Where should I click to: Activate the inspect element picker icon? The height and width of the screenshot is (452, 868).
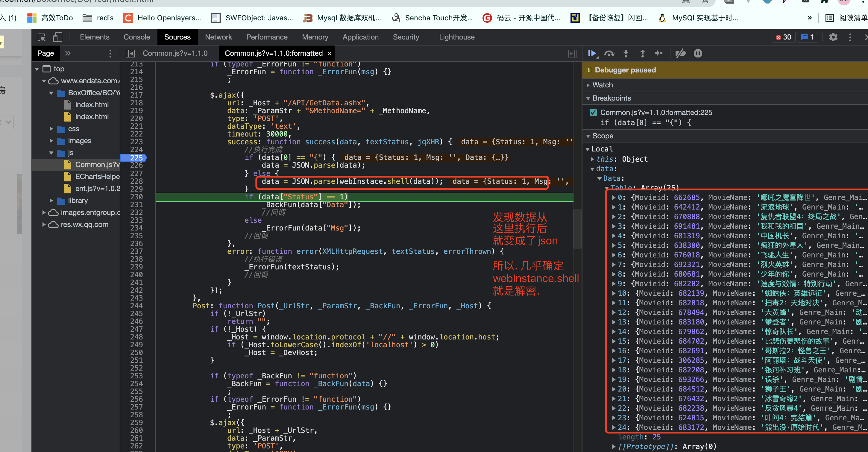(x=41, y=37)
